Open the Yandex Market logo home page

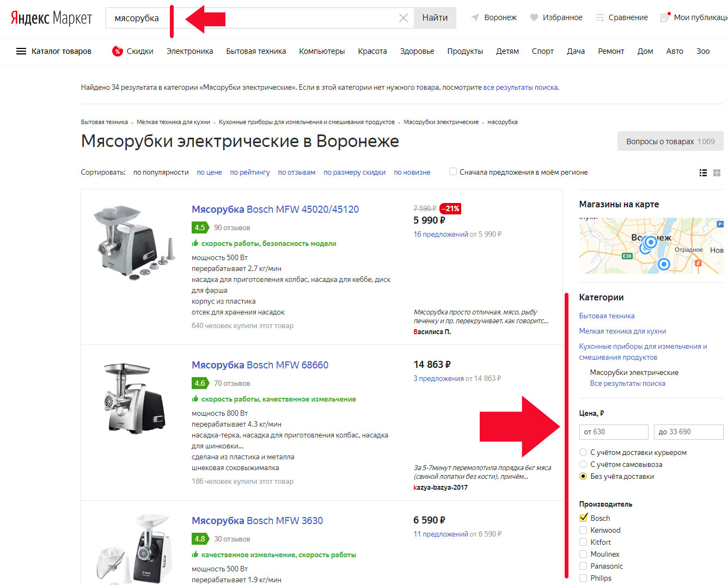pos(52,18)
